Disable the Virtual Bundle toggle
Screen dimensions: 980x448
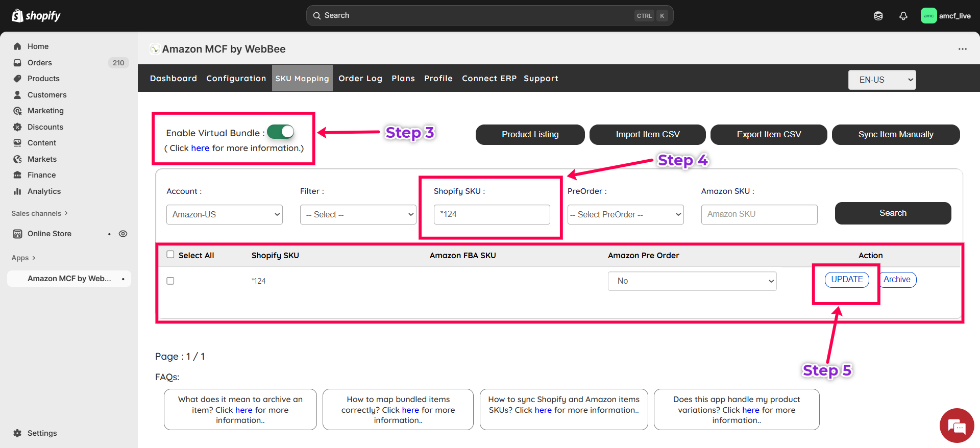point(281,132)
